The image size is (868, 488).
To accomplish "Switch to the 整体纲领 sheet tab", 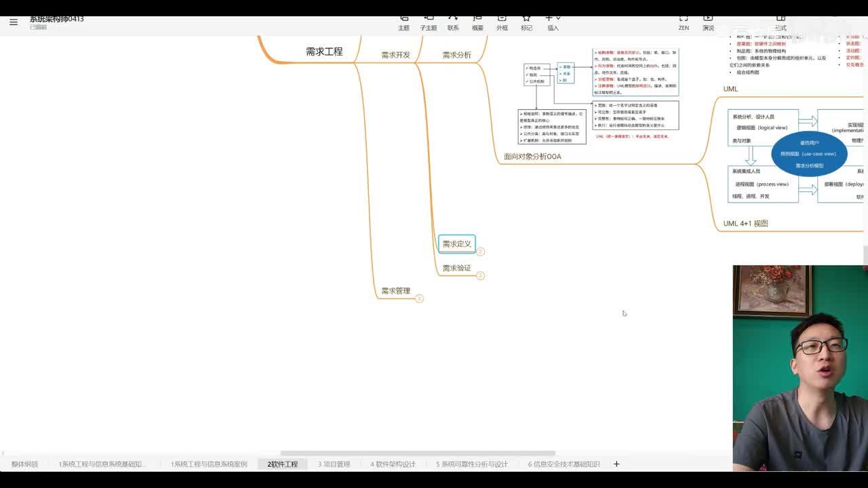I will point(24,464).
